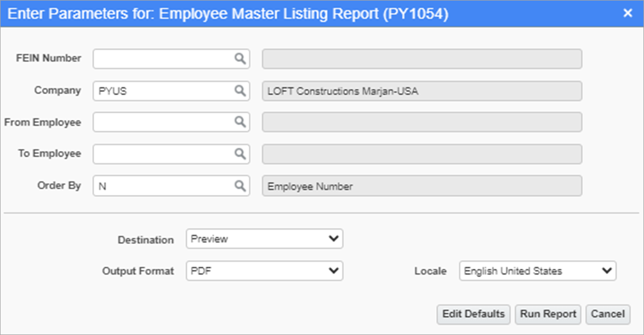Click the Output Format label
644x335 pixels.
click(x=138, y=271)
